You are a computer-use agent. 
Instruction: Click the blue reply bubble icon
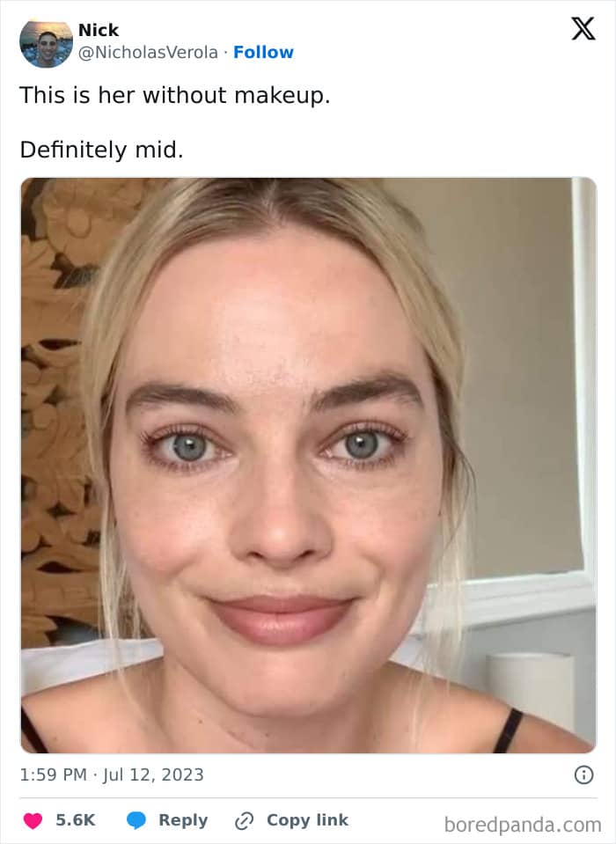pyautogui.click(x=136, y=820)
